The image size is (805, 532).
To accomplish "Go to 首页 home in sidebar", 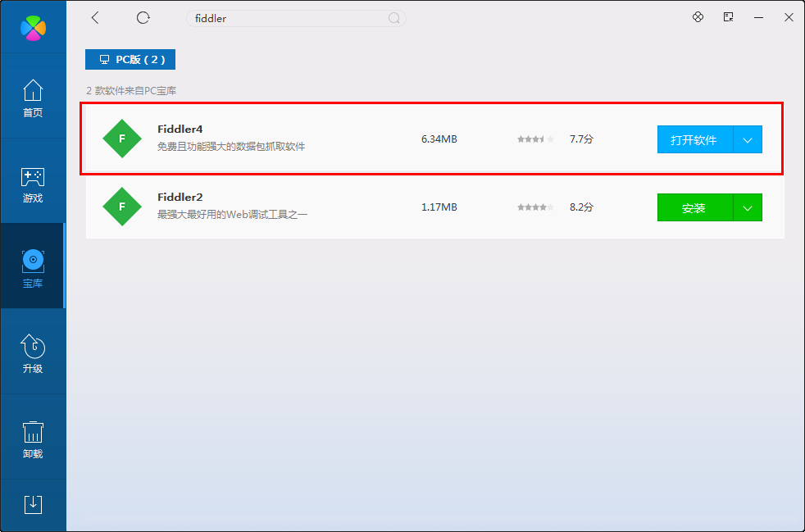I will pyautogui.click(x=33, y=98).
